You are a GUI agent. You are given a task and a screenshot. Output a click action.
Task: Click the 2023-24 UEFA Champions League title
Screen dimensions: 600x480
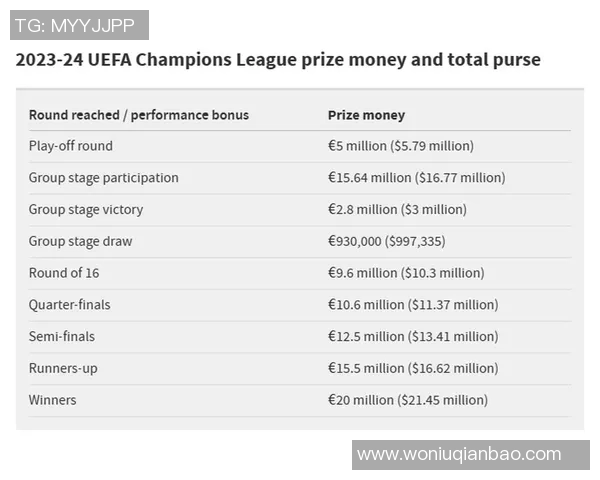coord(278,60)
